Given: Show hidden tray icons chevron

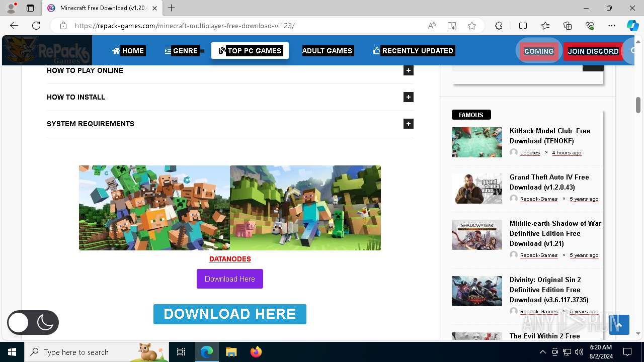Looking at the screenshot, I should (x=542, y=352).
